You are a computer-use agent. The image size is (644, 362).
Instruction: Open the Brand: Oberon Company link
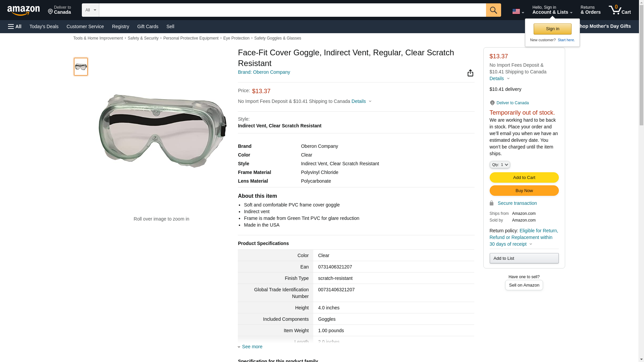264,72
